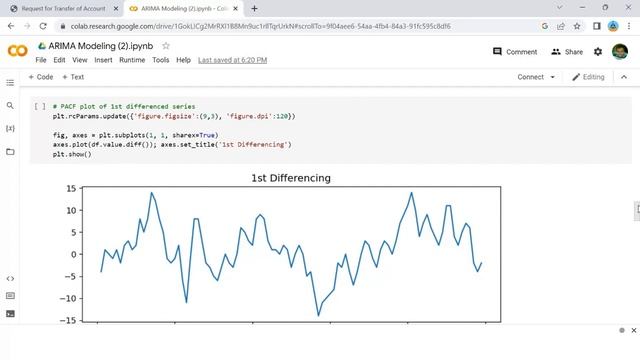Open the Runtime menu
Screen dimensions: 640x360
tap(132, 60)
